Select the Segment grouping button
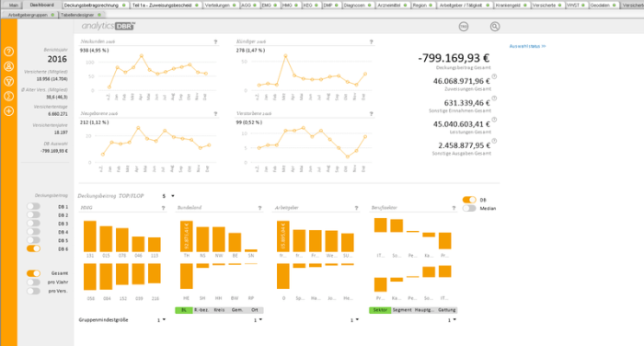 [x=402, y=310]
